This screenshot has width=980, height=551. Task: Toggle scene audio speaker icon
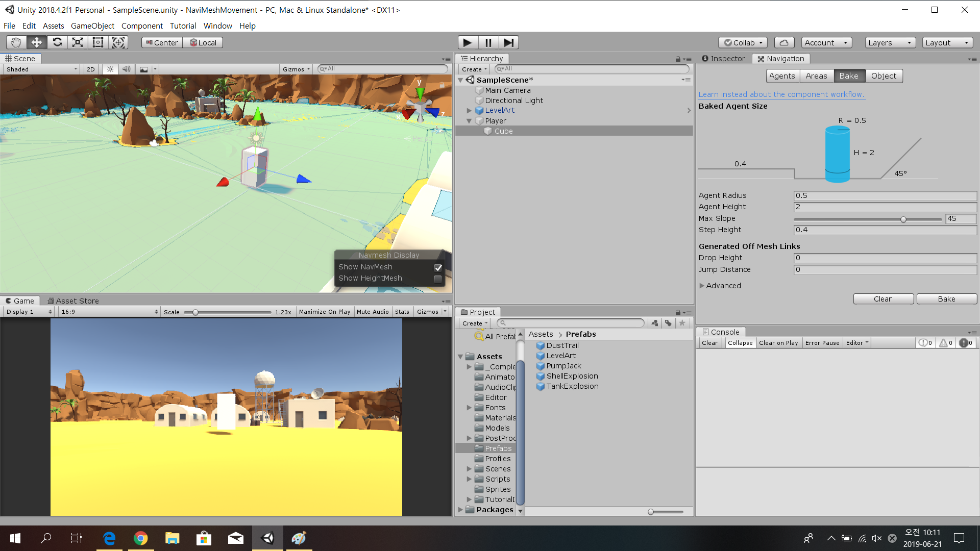click(127, 69)
